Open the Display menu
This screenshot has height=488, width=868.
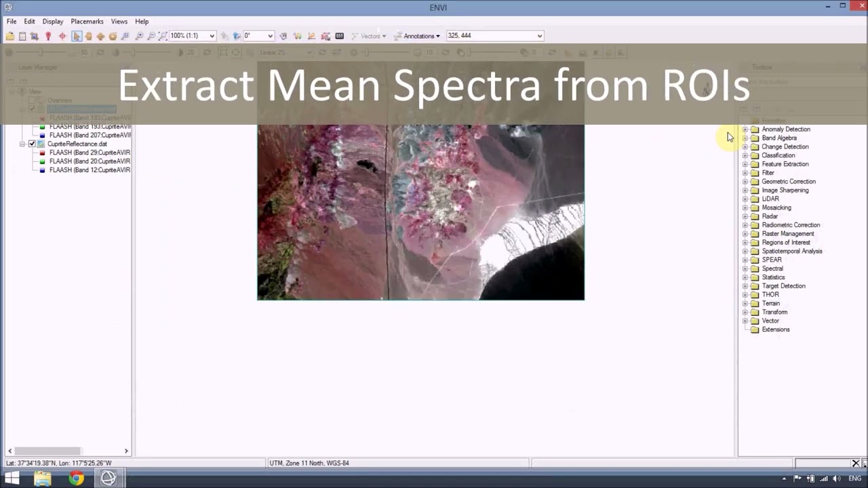(53, 22)
